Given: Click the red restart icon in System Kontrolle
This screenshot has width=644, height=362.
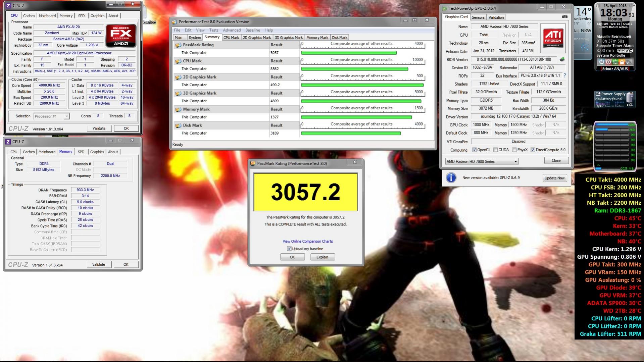Looking at the screenshot, I should pyautogui.click(x=608, y=62).
